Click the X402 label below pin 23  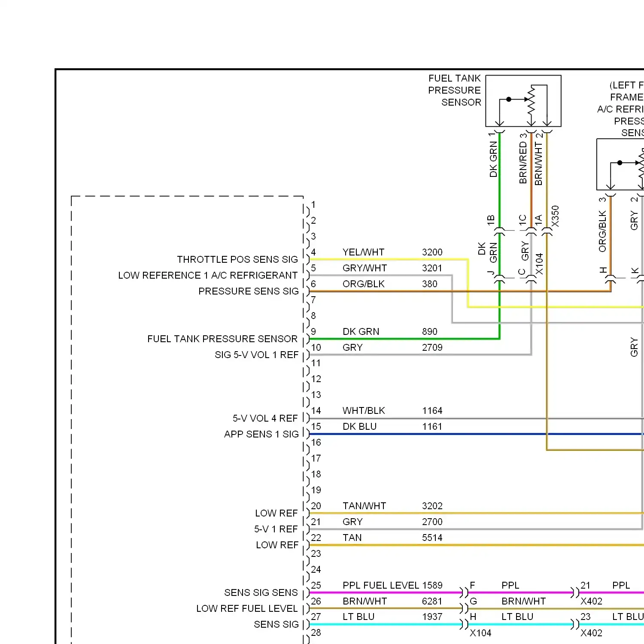(x=591, y=633)
